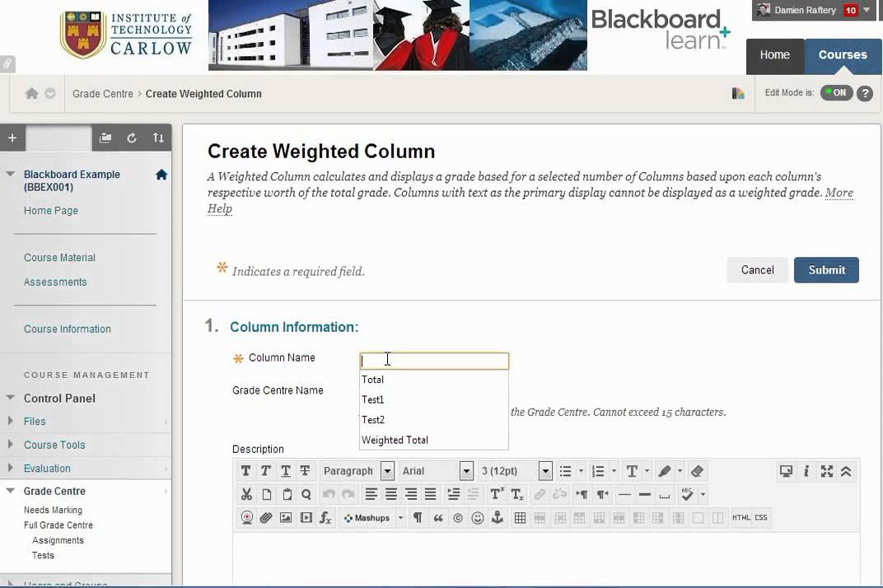Open the Blackboard help question mark

(865, 94)
